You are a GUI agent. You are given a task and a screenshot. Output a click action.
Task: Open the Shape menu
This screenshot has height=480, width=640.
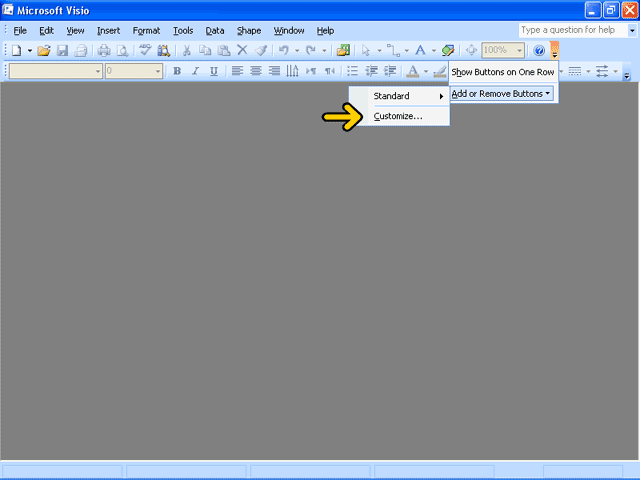tap(249, 31)
